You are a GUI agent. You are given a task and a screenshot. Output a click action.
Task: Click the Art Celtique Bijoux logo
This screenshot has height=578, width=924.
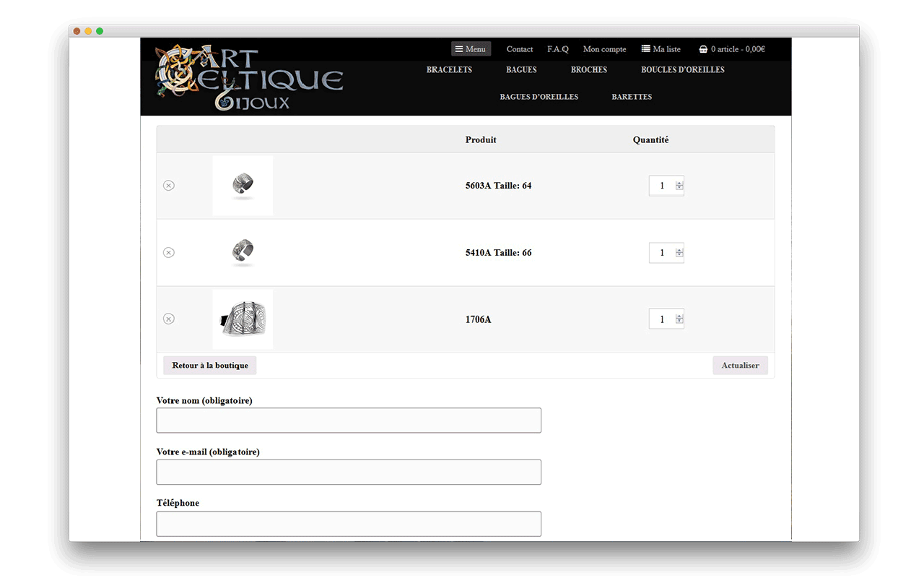[x=249, y=78]
